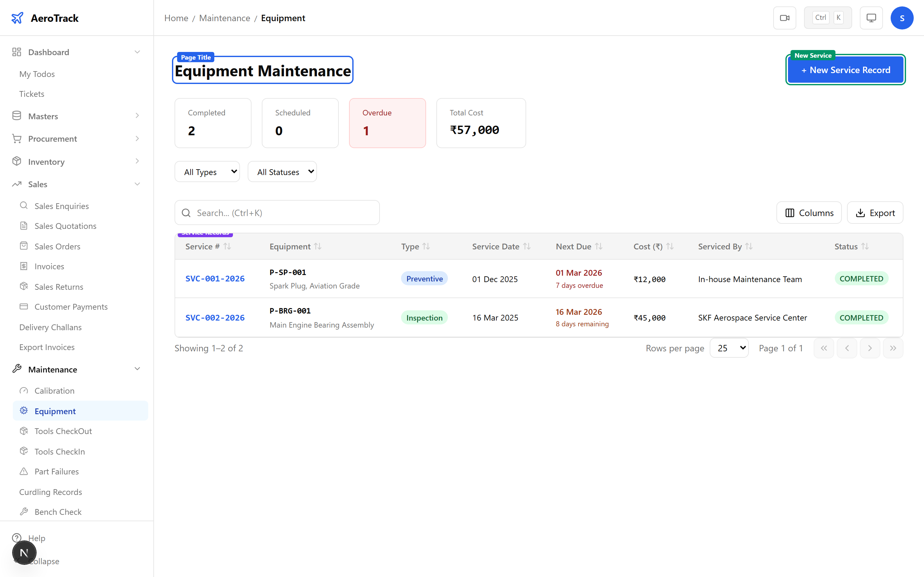Change rows per page dropdown

click(729, 348)
